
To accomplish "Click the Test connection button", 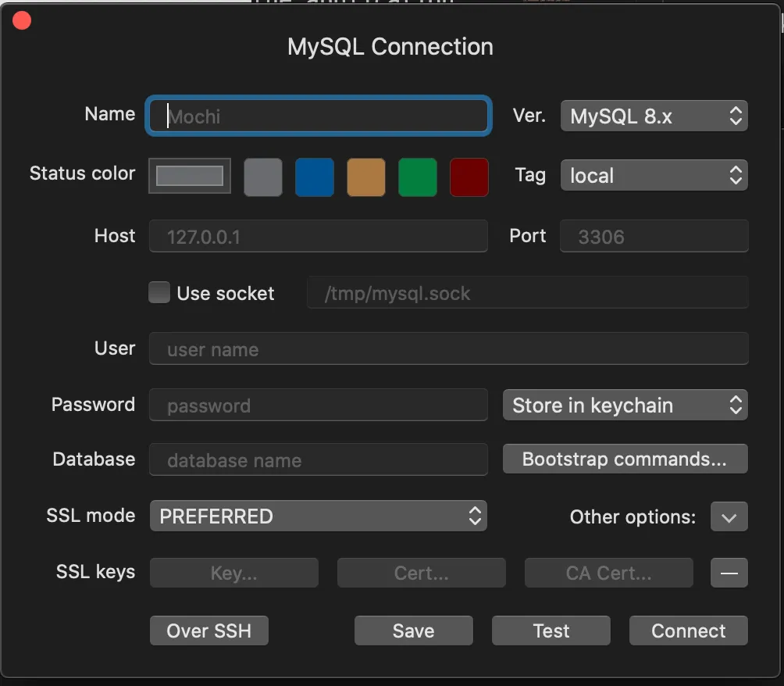I will 551,631.
